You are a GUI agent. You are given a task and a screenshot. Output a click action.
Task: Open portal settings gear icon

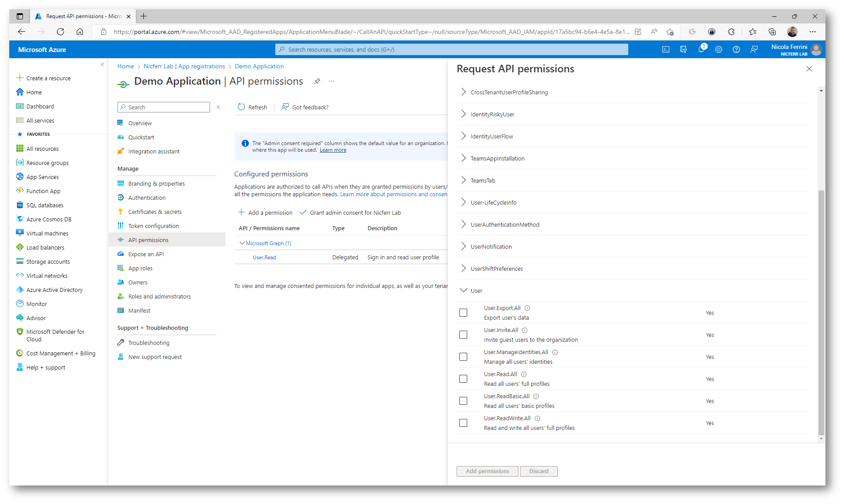point(719,49)
